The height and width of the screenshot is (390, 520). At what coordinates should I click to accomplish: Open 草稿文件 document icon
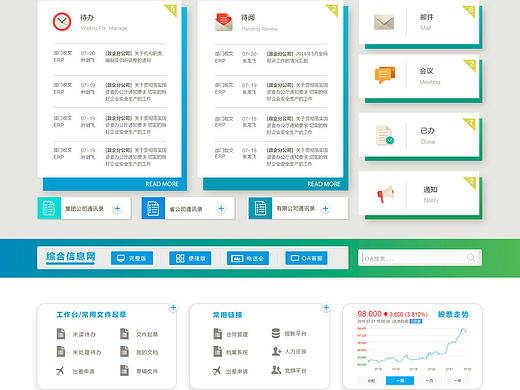[x=124, y=370]
